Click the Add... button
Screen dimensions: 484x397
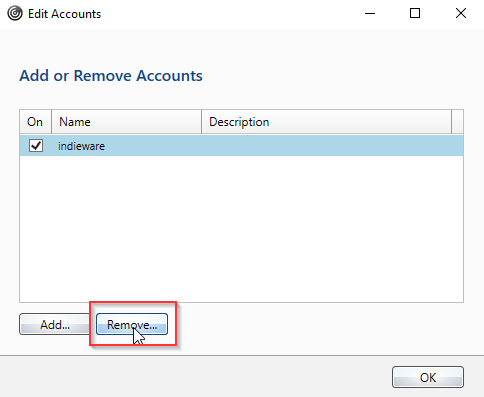(55, 324)
